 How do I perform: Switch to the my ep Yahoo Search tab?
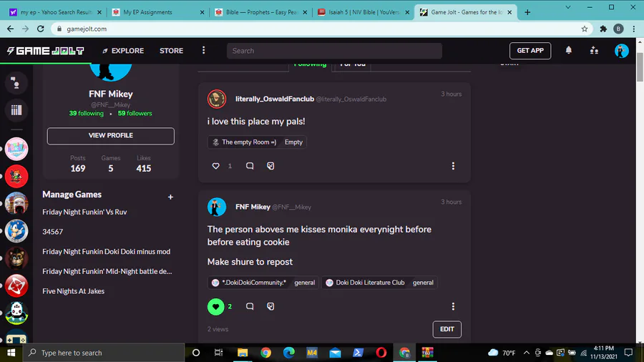(x=55, y=12)
